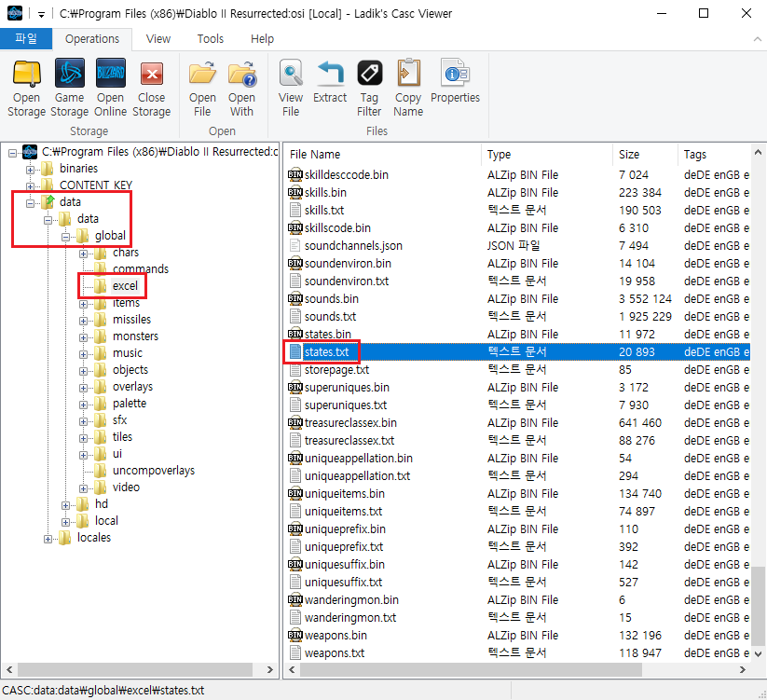
Task: Click the superuniques.txt document icon
Action: click(x=294, y=405)
